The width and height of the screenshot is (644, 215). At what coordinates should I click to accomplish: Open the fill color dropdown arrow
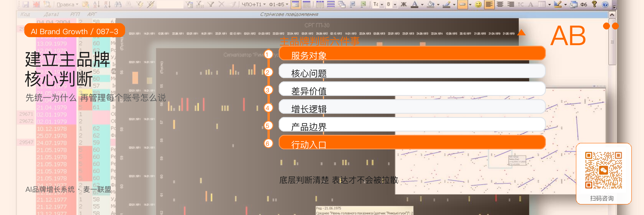click(438, 4)
